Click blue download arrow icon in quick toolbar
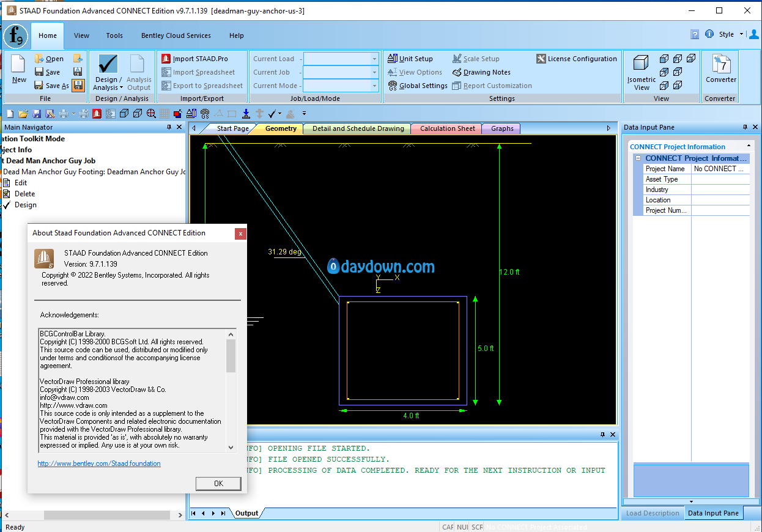The height and width of the screenshot is (532, 762). point(246,114)
